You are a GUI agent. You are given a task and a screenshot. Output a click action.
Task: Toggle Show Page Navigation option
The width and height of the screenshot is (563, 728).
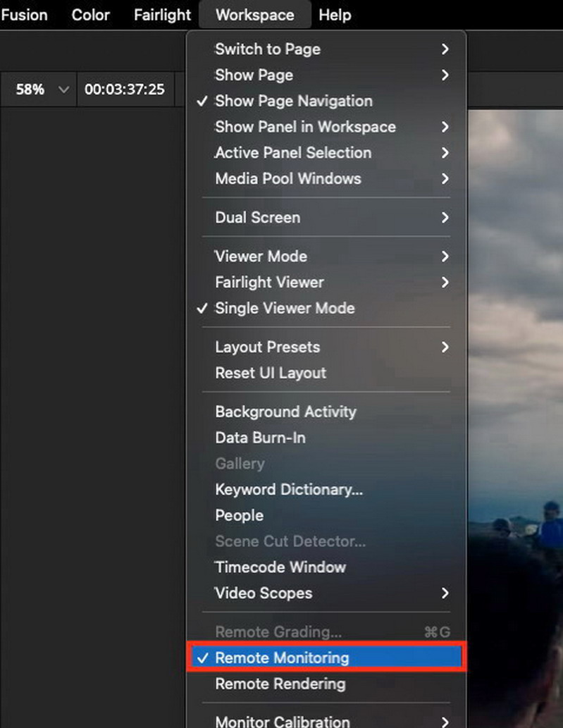(x=326, y=101)
